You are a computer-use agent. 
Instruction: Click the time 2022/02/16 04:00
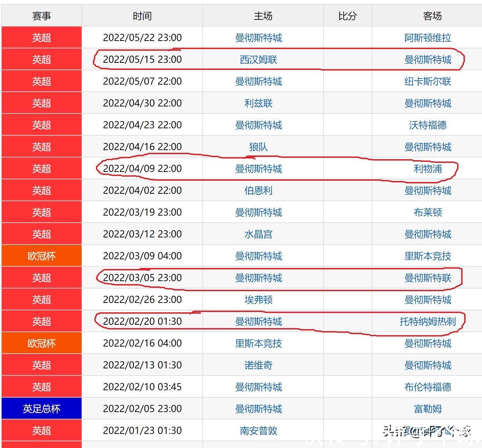(142, 343)
